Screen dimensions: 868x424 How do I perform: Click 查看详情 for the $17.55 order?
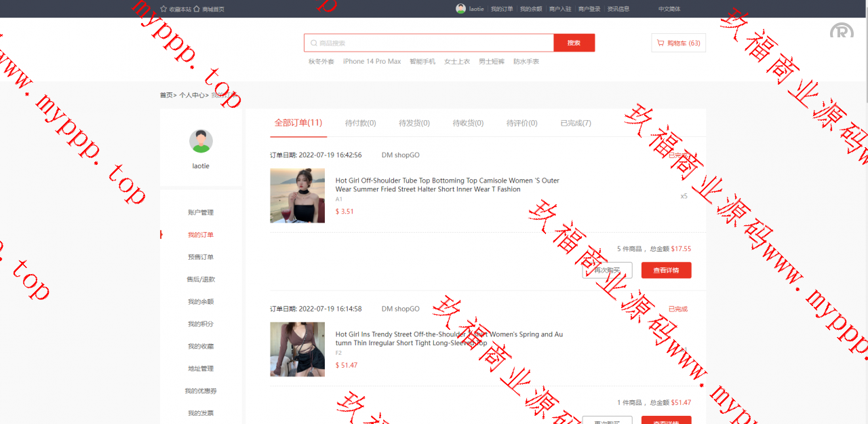point(666,270)
